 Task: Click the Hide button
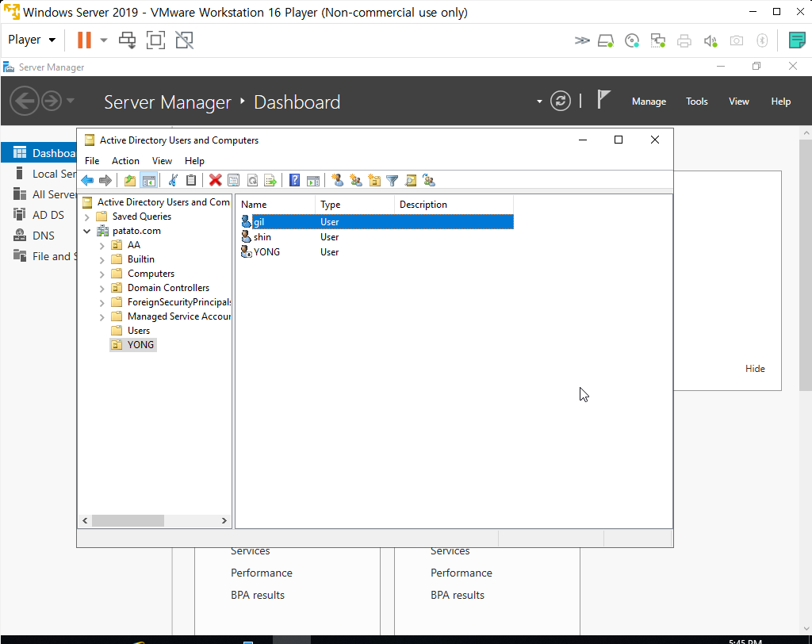point(754,368)
